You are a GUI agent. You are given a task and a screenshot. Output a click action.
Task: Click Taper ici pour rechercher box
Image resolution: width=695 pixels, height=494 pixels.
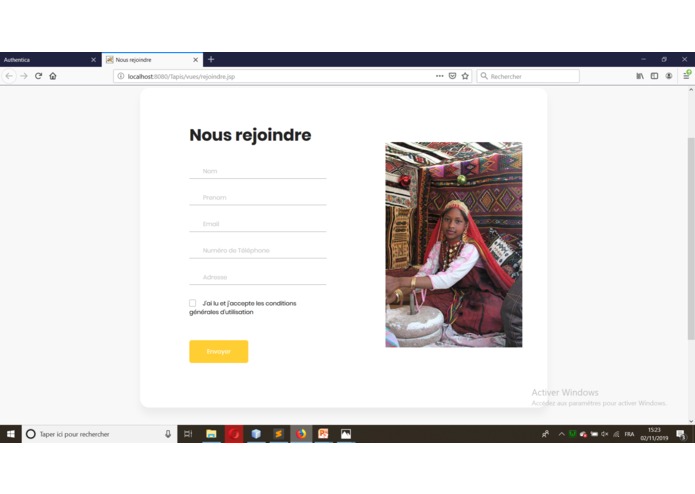[99, 434]
